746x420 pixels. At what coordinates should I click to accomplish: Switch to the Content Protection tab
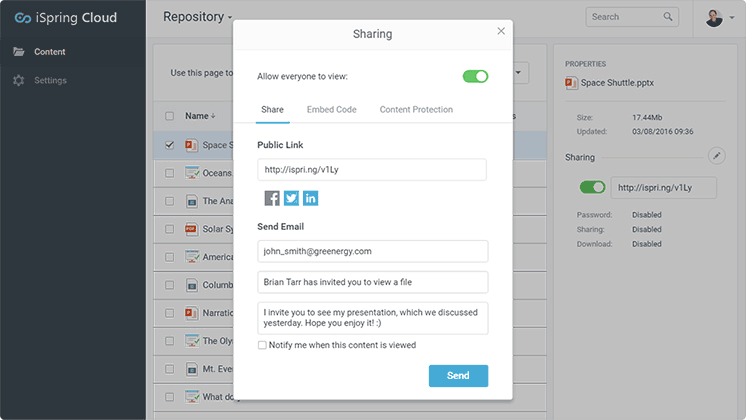(416, 109)
